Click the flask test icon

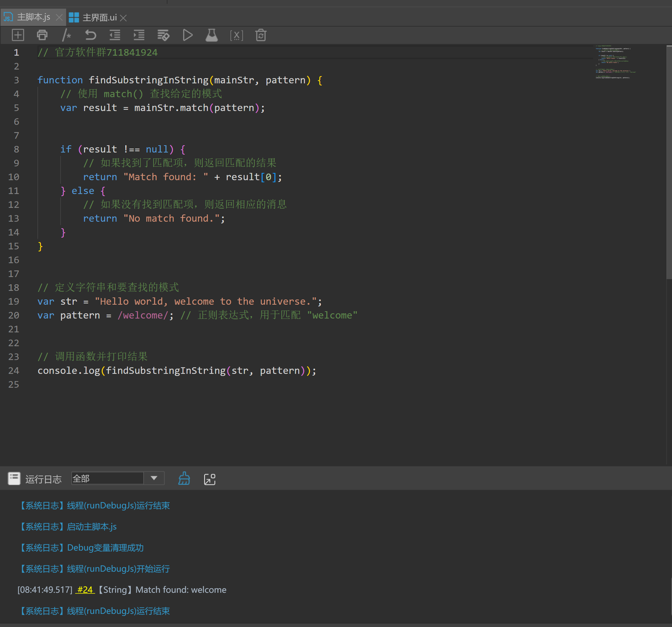click(x=212, y=35)
